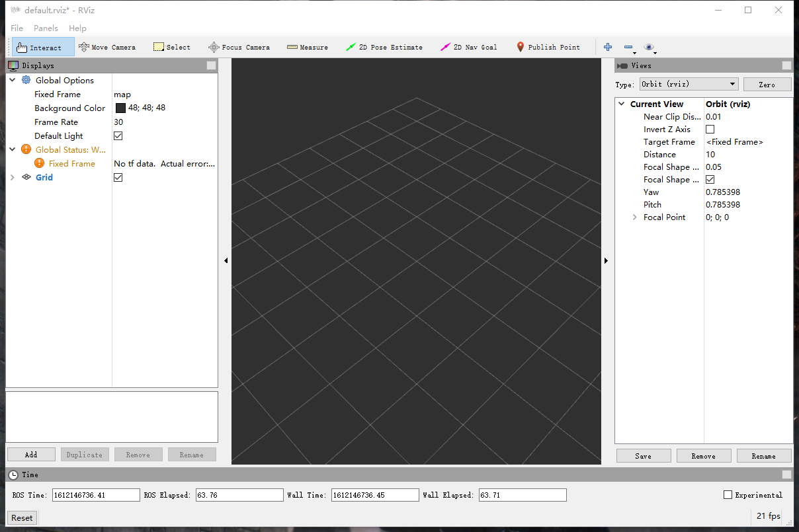Click the minus remove-tool icon
This screenshot has height=532, width=799.
628,47
